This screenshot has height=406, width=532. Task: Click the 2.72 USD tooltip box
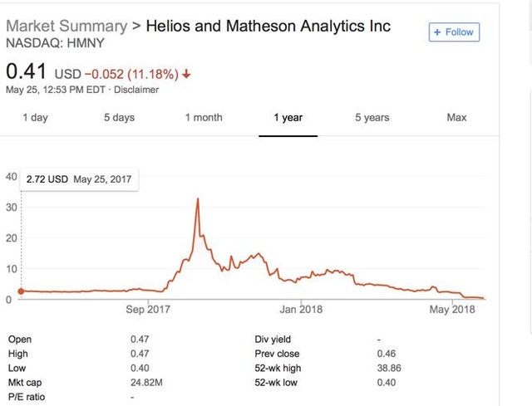coord(80,179)
